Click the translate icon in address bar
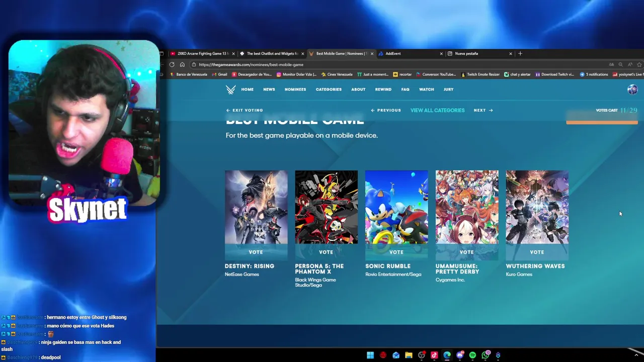The width and height of the screenshot is (644, 362). [611, 64]
